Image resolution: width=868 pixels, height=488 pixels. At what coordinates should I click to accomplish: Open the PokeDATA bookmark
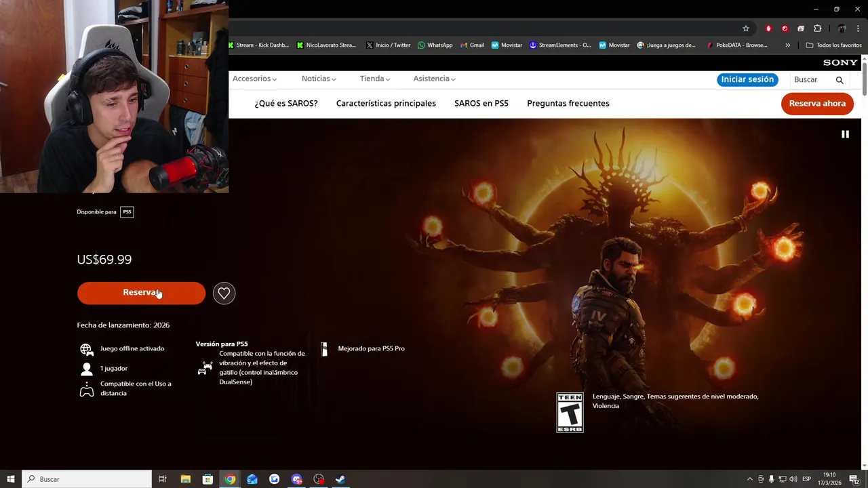click(x=736, y=45)
